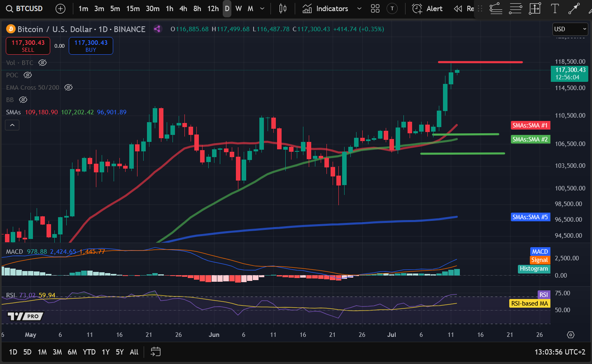The height and width of the screenshot is (364, 592).
Task: Select the Text drawing tool
Action: tap(555, 9)
